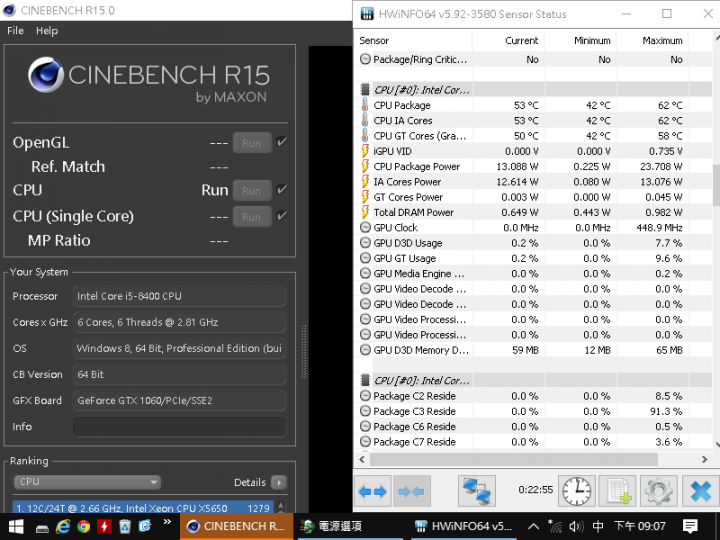
Task: Click the Maximum column header
Action: 652,41
